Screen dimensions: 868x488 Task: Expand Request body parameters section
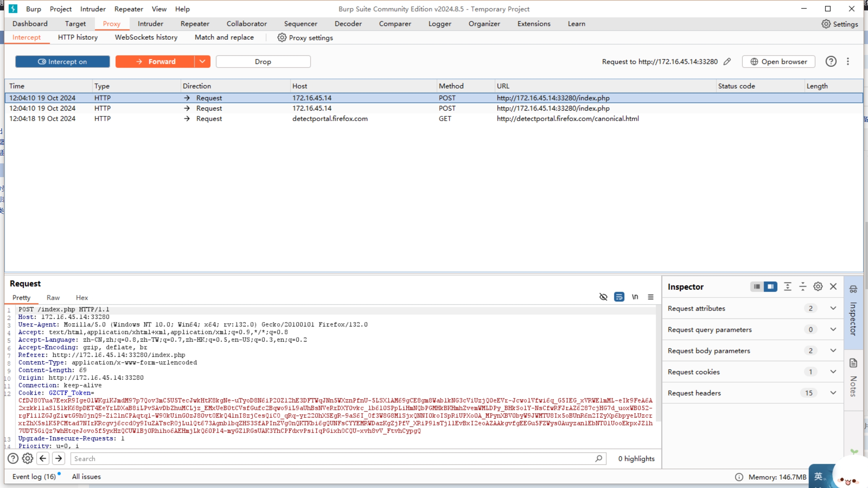[833, 351]
